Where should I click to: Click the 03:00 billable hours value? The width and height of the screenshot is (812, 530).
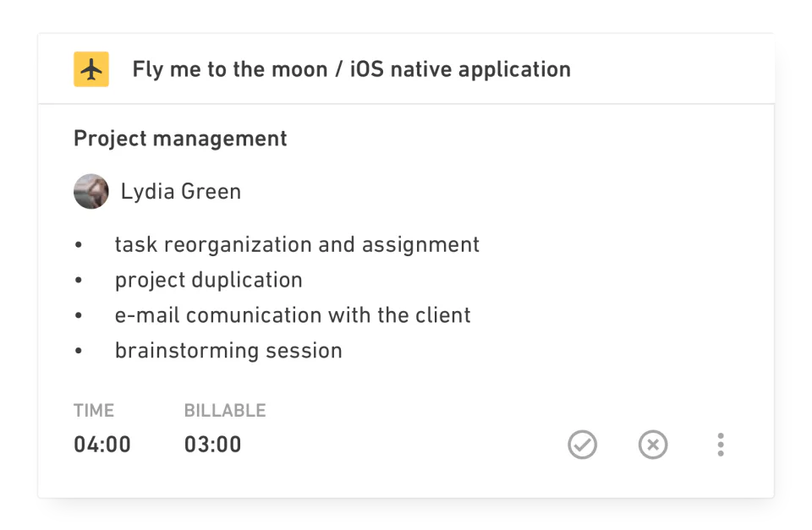[x=214, y=444]
